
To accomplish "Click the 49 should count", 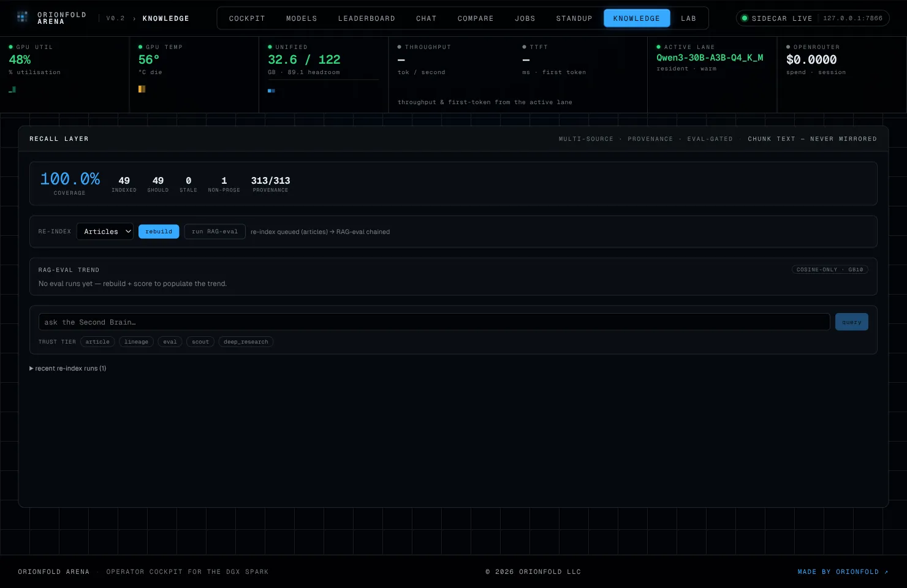I will [158, 181].
